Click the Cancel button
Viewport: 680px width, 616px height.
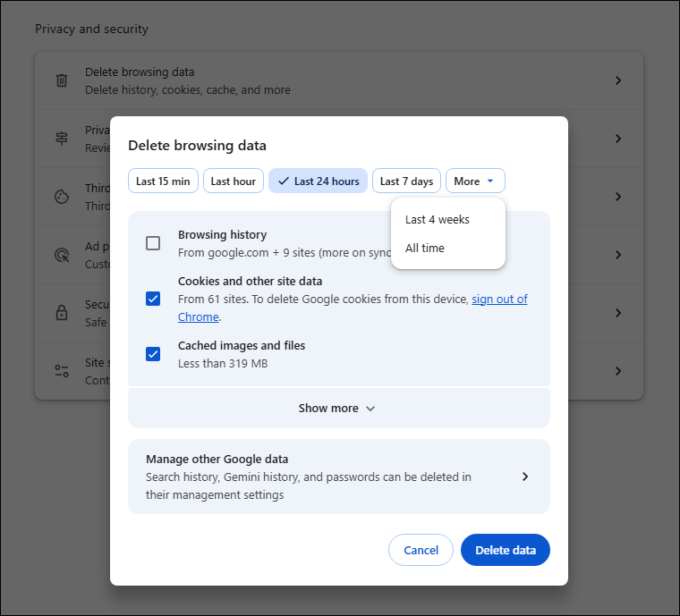421,550
